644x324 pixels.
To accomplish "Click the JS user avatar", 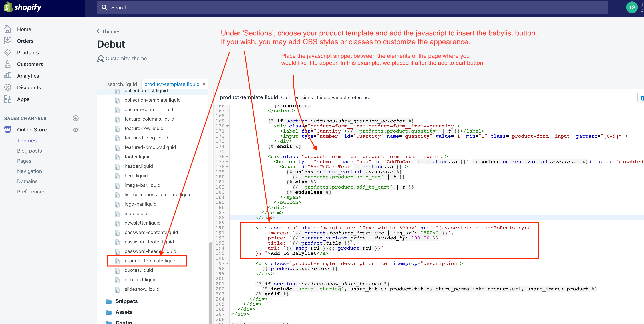I will pos(632,7).
